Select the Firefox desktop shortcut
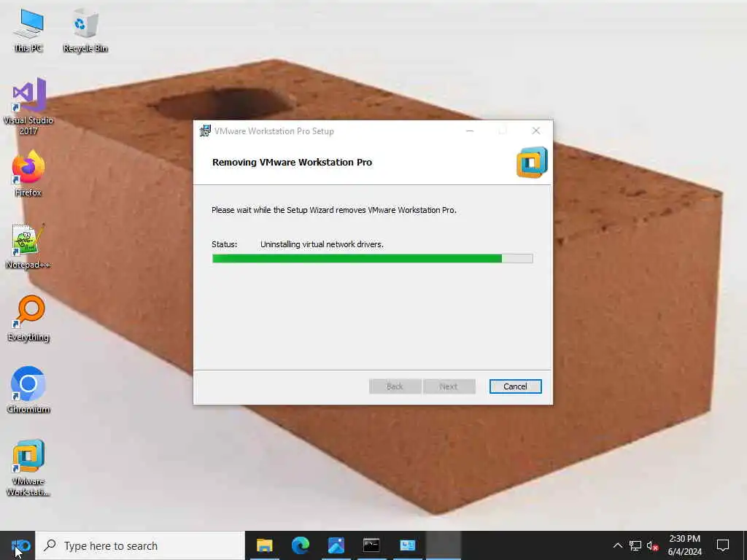This screenshot has width=747, height=560. 28,174
